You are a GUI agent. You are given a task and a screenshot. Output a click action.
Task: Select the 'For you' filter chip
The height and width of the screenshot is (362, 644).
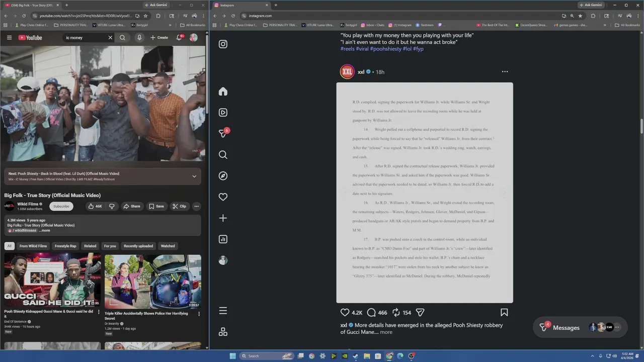coord(110,246)
